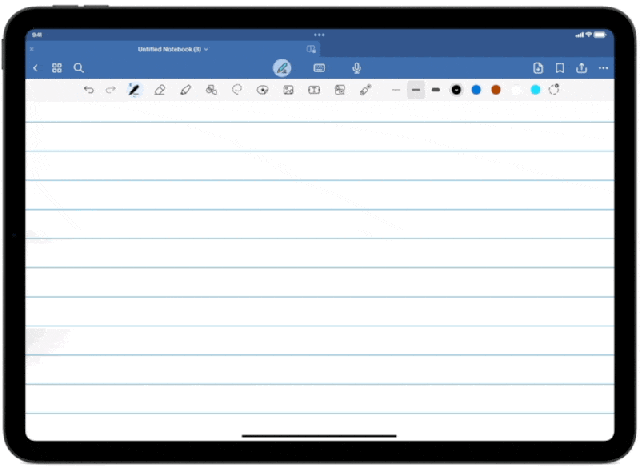Close the notebook tab with X
This screenshot has height=470, width=640.
click(x=32, y=49)
